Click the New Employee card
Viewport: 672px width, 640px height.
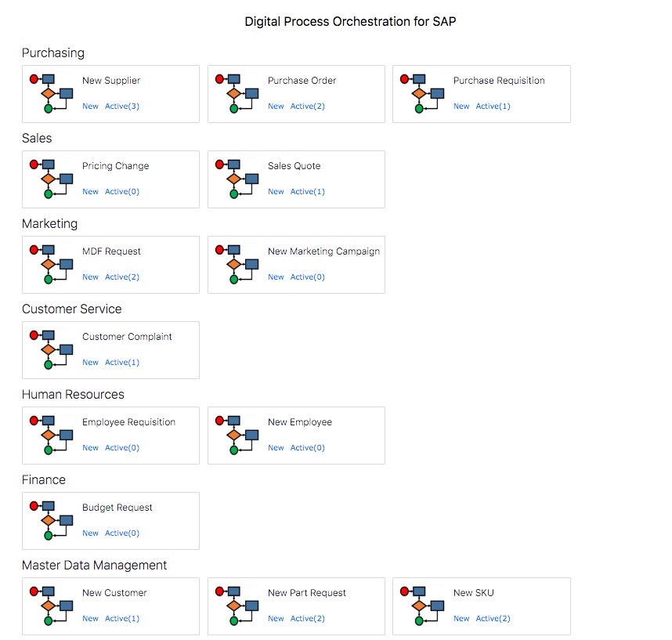click(x=296, y=436)
